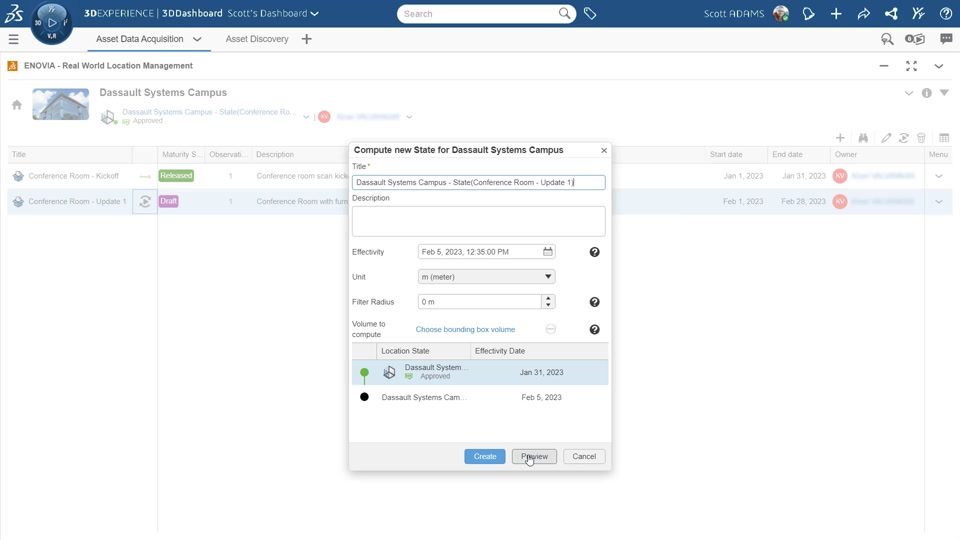
Task: Click the information icon in widget header
Action: tap(926, 93)
